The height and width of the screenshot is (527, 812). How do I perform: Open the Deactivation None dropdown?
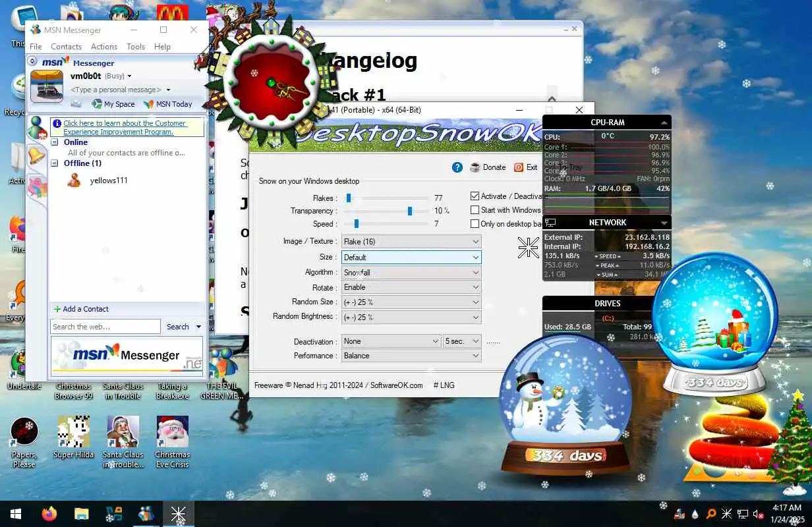pyautogui.click(x=391, y=341)
